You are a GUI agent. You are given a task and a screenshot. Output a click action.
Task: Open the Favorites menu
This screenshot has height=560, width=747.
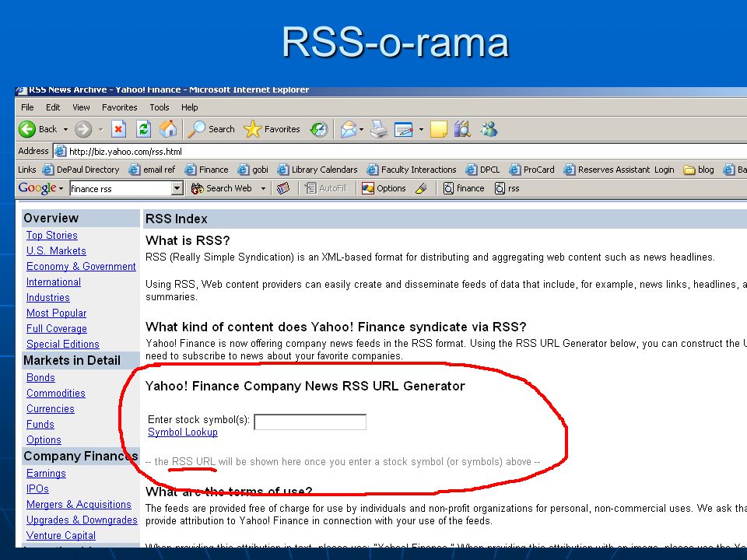120,107
